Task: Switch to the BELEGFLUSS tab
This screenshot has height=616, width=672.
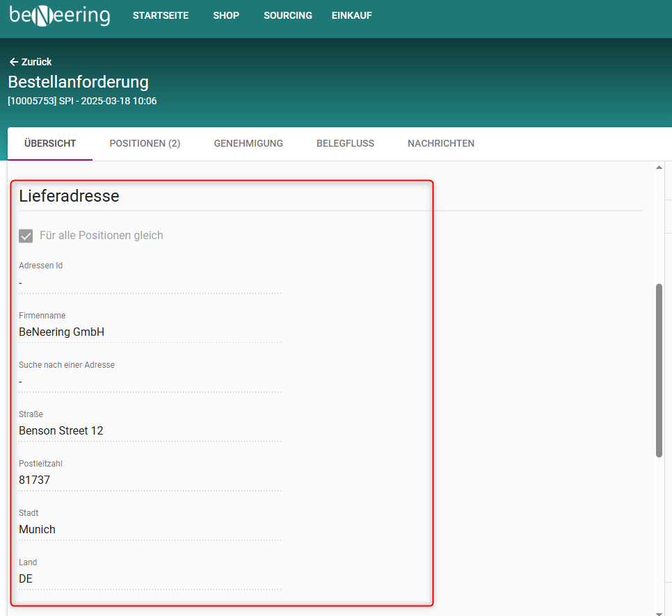Action: click(x=345, y=143)
